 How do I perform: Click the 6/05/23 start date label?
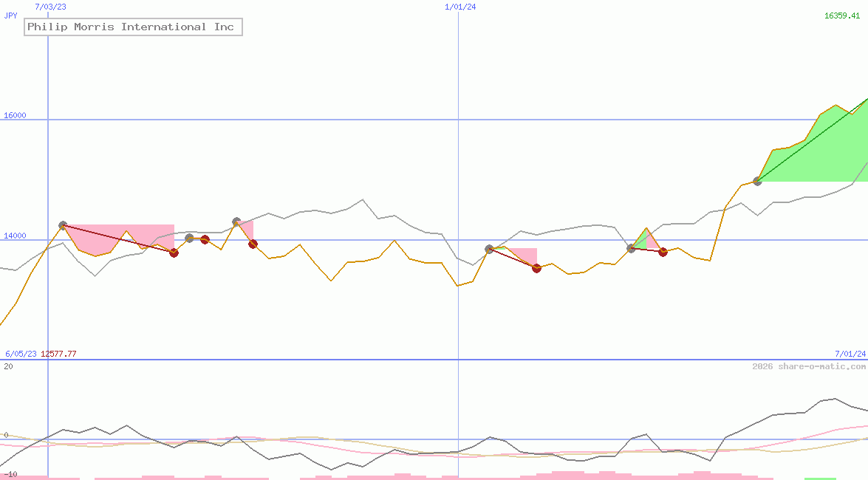click(x=21, y=353)
